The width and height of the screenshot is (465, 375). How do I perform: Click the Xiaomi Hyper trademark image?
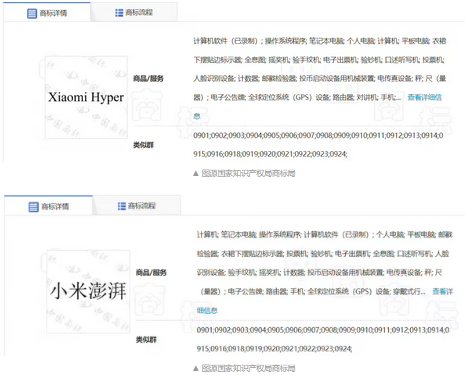[86, 97]
